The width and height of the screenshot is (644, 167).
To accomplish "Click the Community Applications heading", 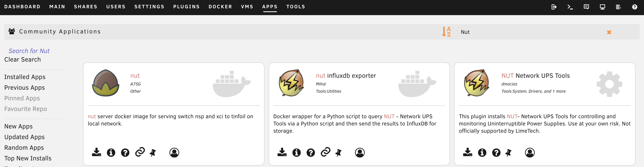I will coord(60,32).
